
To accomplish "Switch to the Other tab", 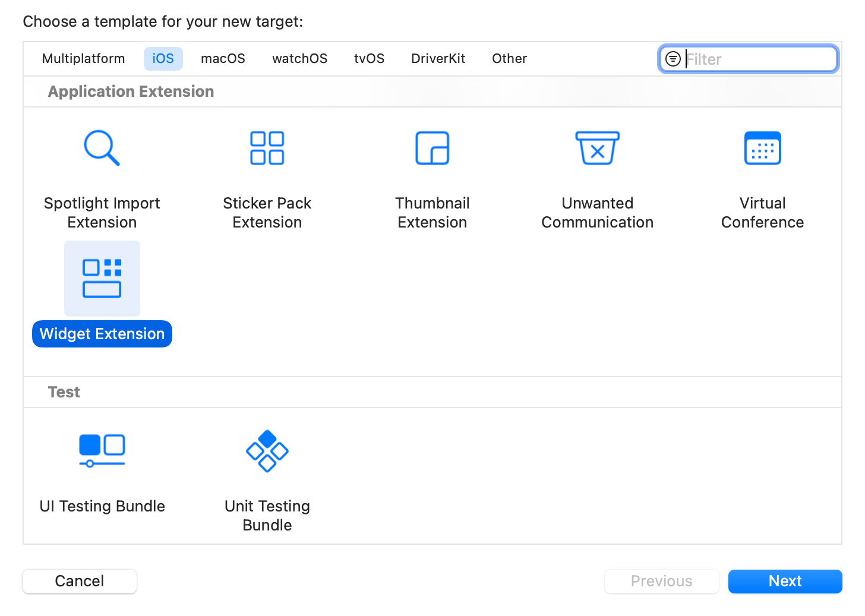I will pyautogui.click(x=509, y=59).
